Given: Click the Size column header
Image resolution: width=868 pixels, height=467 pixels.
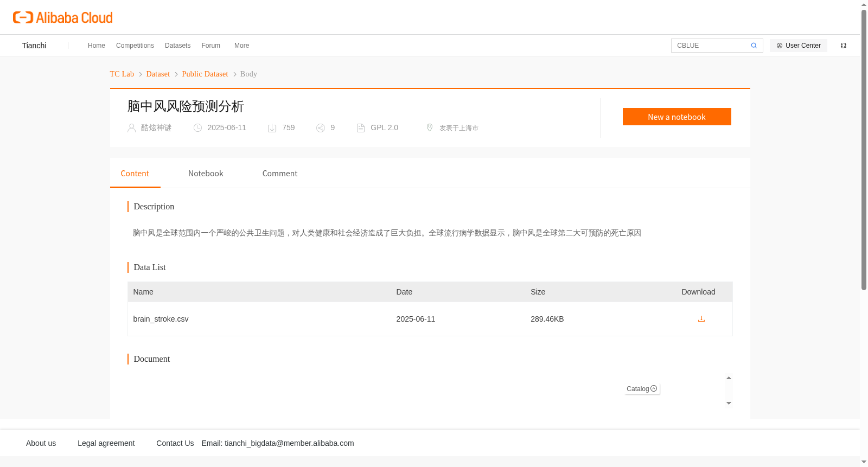Looking at the screenshot, I should (x=538, y=292).
